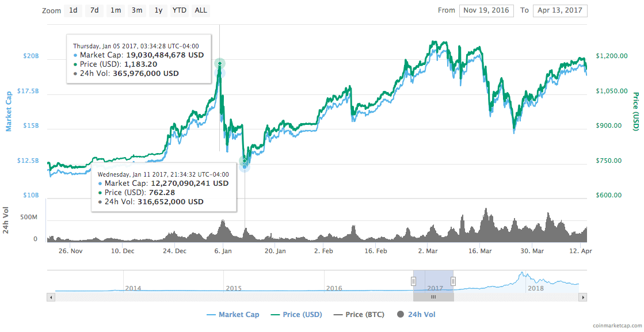Click the 26. Nov date axis label
This screenshot has height=332, width=644.
click(x=70, y=251)
